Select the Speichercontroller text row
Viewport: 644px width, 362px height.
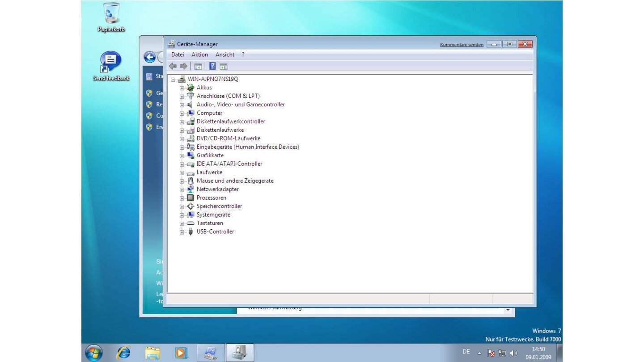219,206
